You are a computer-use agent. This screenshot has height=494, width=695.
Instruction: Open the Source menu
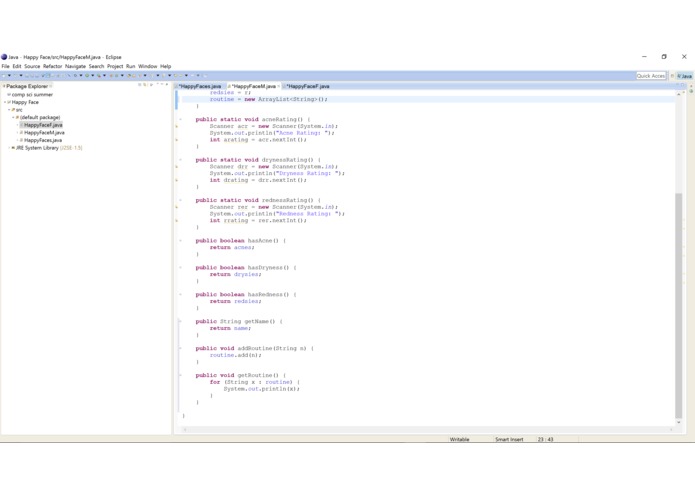(x=32, y=66)
